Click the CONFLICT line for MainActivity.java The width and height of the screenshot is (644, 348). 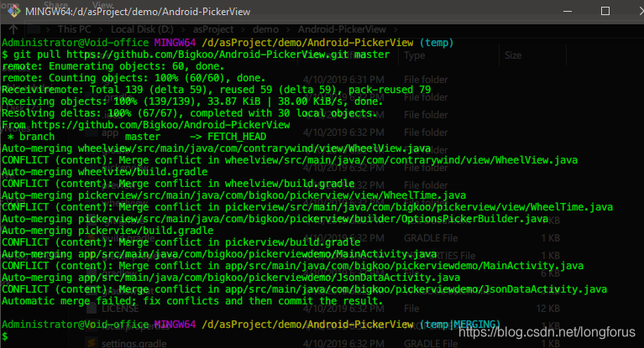pos(292,266)
